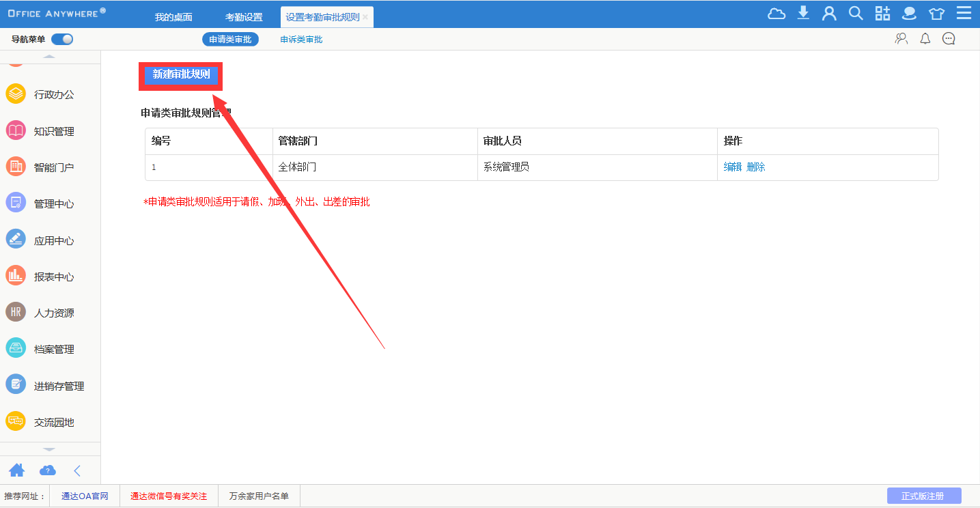This screenshot has width=980, height=508.
Task: Click the search magnifier icon
Action: (x=856, y=14)
